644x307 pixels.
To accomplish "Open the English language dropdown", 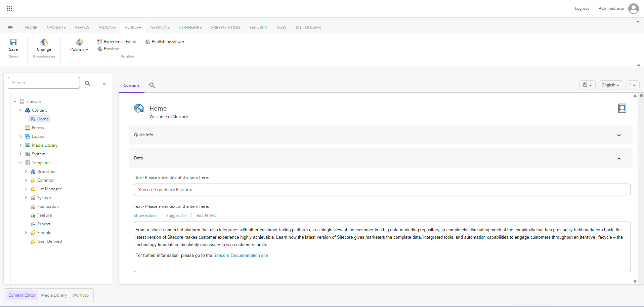I will pyautogui.click(x=611, y=85).
